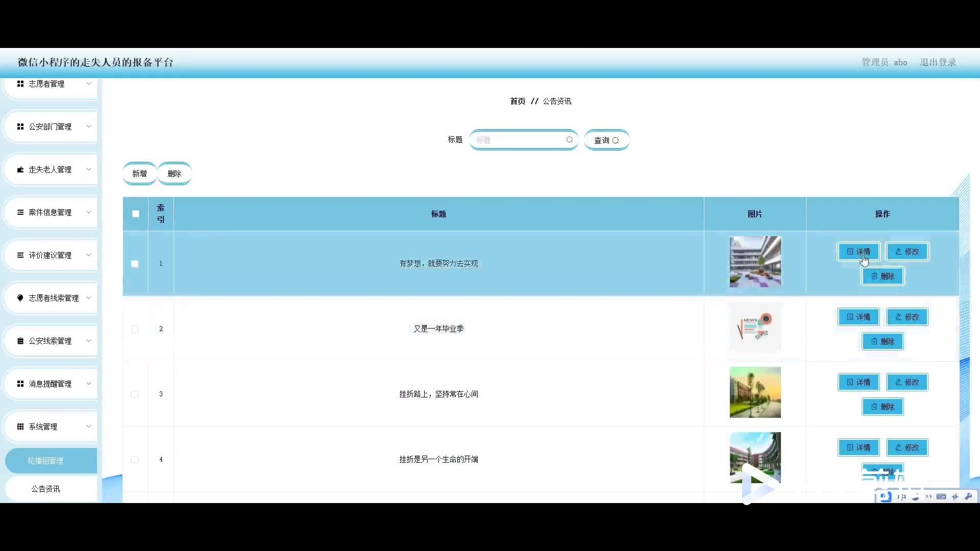Edit the row 3 announcement entry

[x=907, y=382]
